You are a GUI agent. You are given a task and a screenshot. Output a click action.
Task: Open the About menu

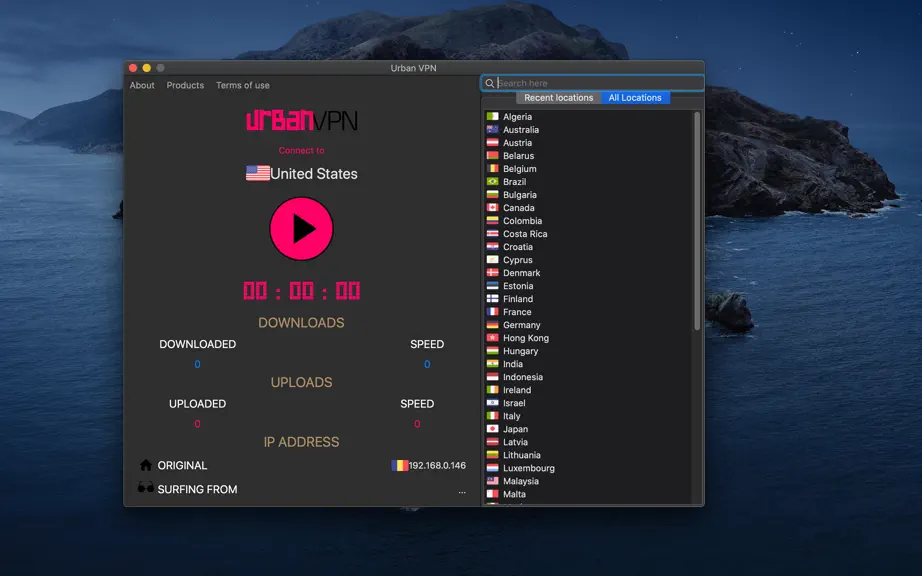[142, 85]
